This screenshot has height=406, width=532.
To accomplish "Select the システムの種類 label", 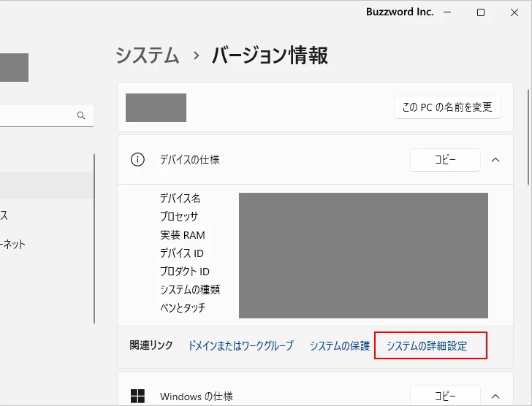I will pos(190,289).
